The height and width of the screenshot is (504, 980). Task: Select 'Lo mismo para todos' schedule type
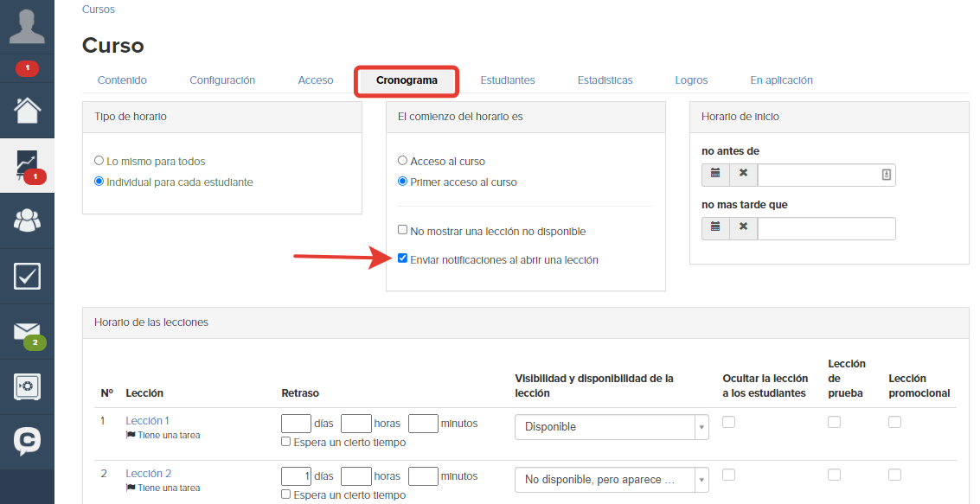click(x=99, y=161)
